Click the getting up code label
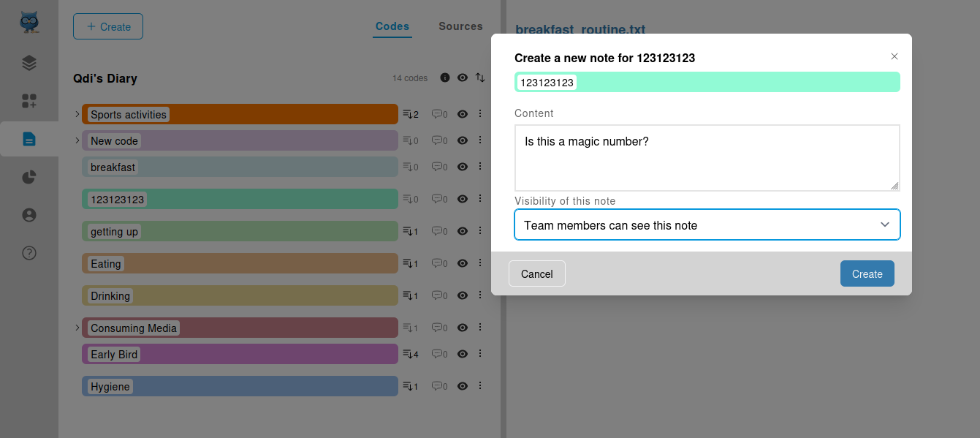 [x=114, y=232]
